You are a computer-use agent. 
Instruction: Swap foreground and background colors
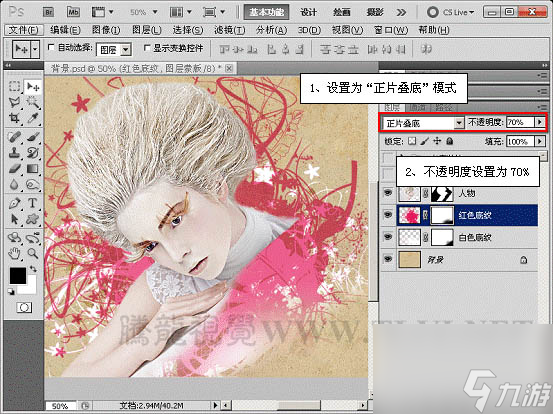click(x=33, y=269)
